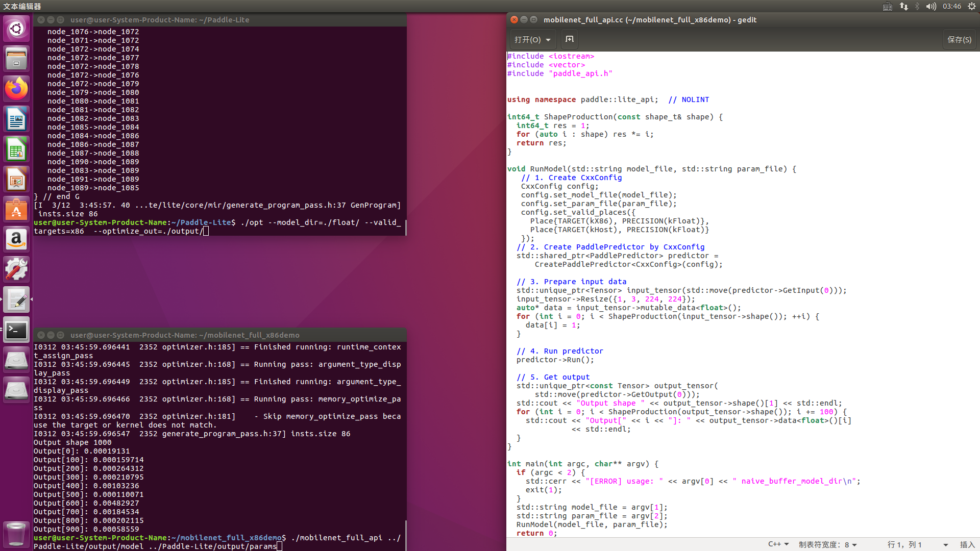Screen dimensions: 980x551
Task: Launch LibreOffice Writer from the dock
Action: [x=16, y=119]
